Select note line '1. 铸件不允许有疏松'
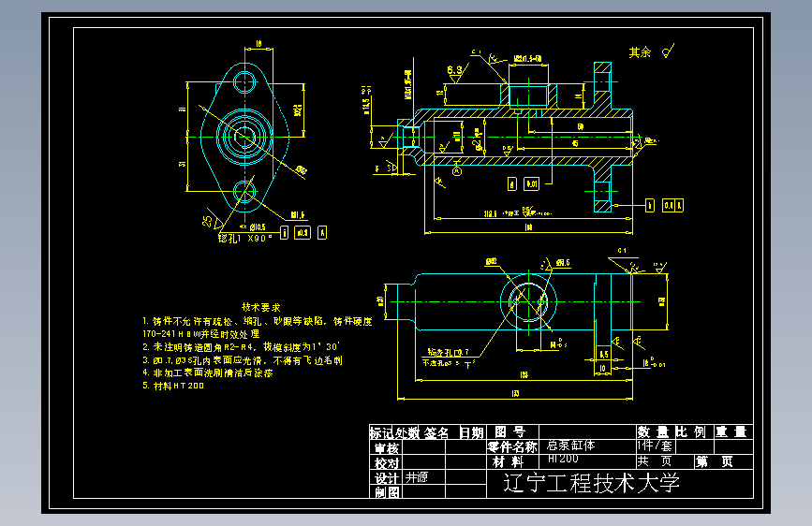The image size is (812, 526). (258, 321)
